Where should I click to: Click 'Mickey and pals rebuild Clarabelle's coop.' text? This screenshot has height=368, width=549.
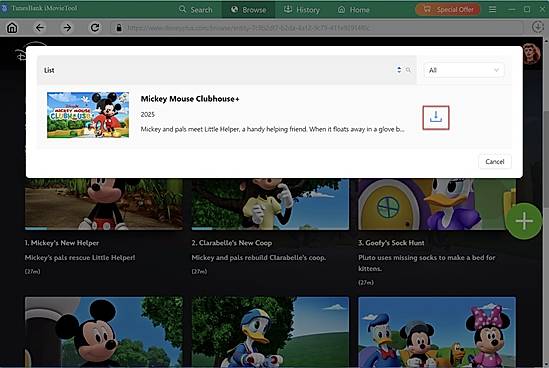(259, 257)
